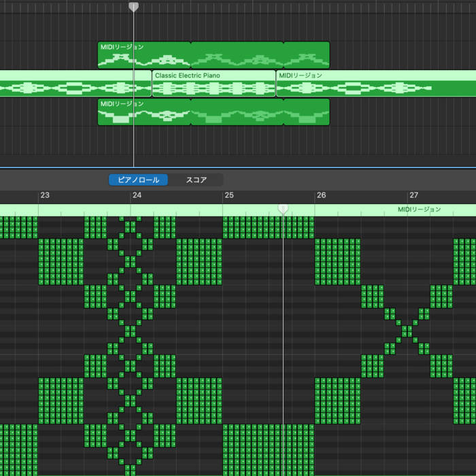Image resolution: width=476 pixels, height=476 pixels.
Task: Click bar 26 in the piano roll ruler
Action: coord(321,195)
